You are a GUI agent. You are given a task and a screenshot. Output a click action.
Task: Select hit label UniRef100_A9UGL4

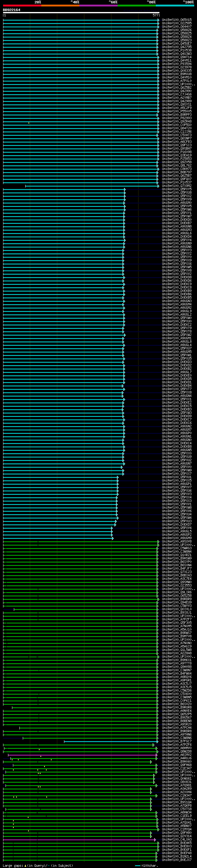tap(176, 345)
